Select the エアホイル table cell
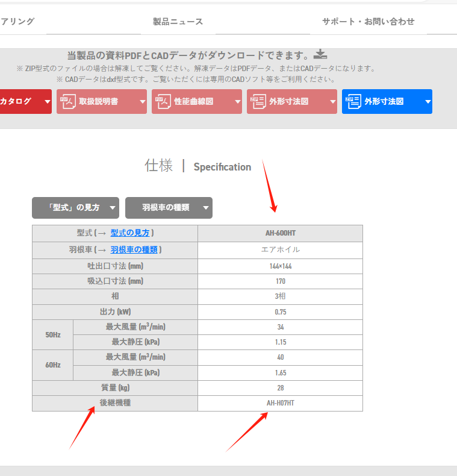 click(x=281, y=250)
